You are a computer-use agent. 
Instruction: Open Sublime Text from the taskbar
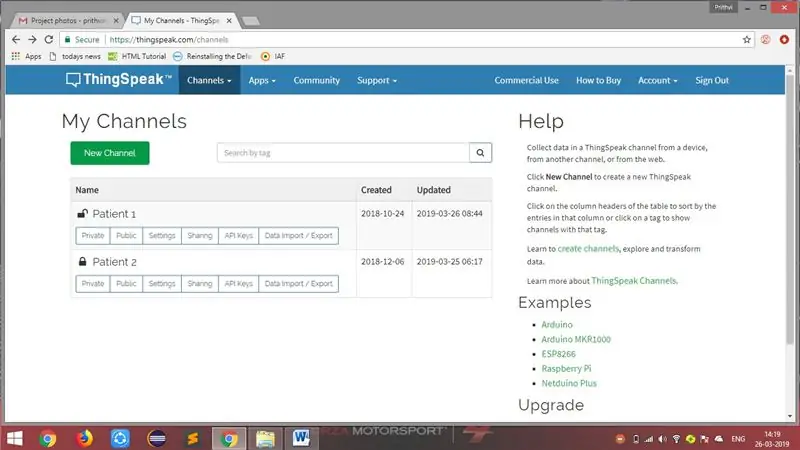pyautogui.click(x=192, y=438)
